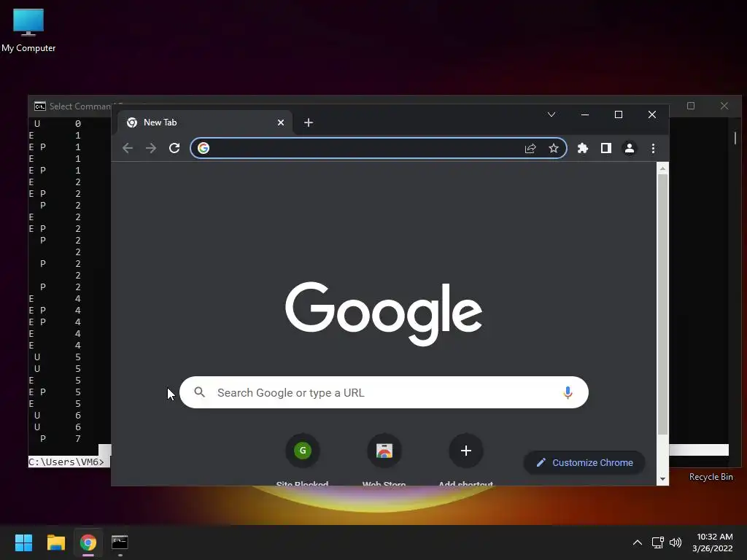Viewport: 747px width, 560px height.
Task: Open the volume tray icon
Action: tap(676, 542)
